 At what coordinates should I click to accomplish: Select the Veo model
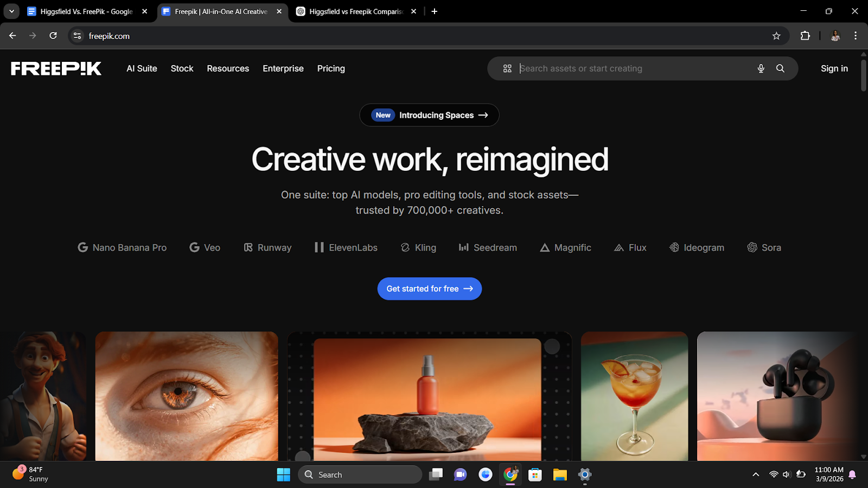coord(205,247)
